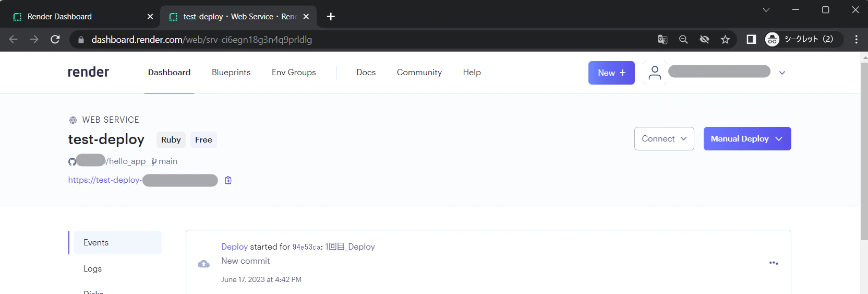
Task: Click the page vertical scrollbar
Action: point(864,151)
